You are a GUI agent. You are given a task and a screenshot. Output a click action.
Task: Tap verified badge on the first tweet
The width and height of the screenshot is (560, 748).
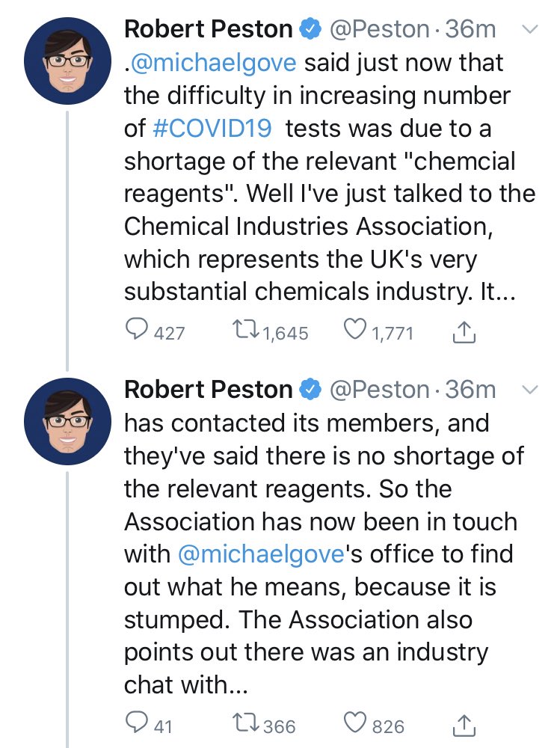click(x=310, y=30)
